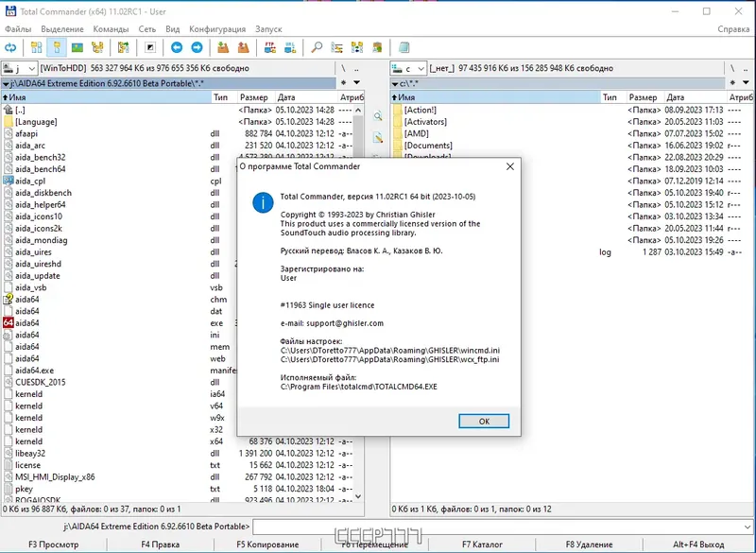Click right panel parent directory dots button
Viewport: 756px width, 553px height.
click(746, 68)
